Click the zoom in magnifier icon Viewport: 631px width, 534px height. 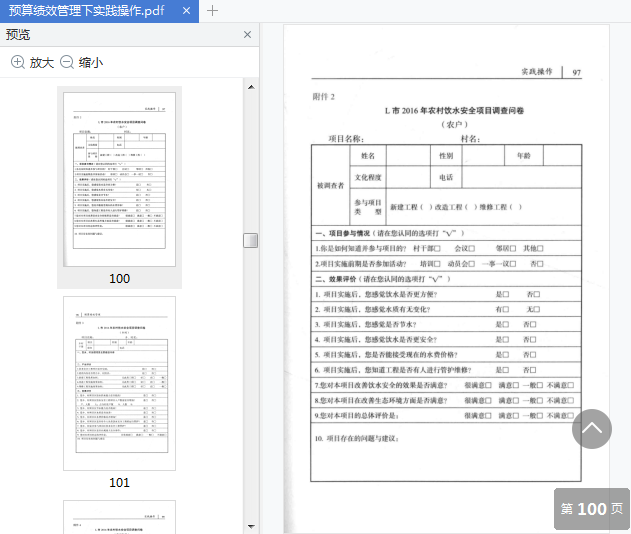[18, 62]
